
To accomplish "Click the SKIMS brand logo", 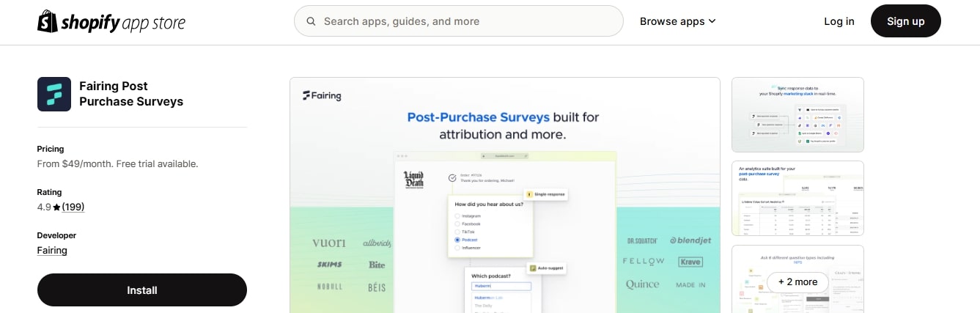I will pyautogui.click(x=329, y=264).
